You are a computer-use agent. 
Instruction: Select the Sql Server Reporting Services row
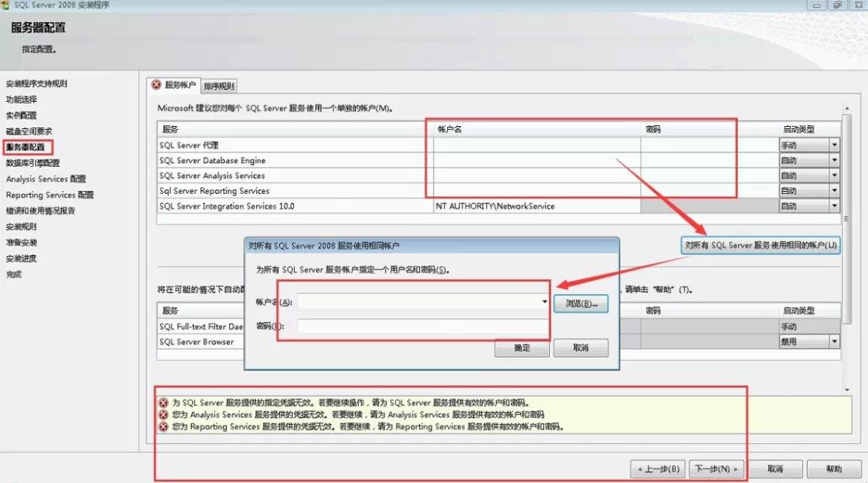pyautogui.click(x=498, y=190)
